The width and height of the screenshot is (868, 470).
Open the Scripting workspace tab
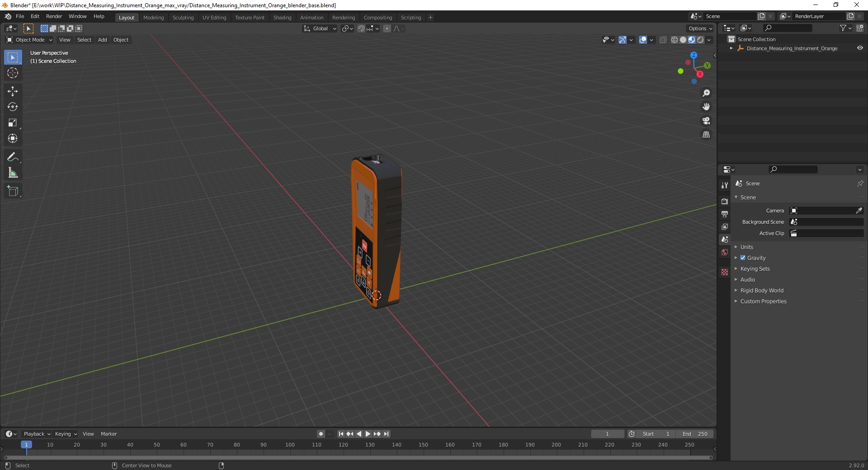pos(410,18)
